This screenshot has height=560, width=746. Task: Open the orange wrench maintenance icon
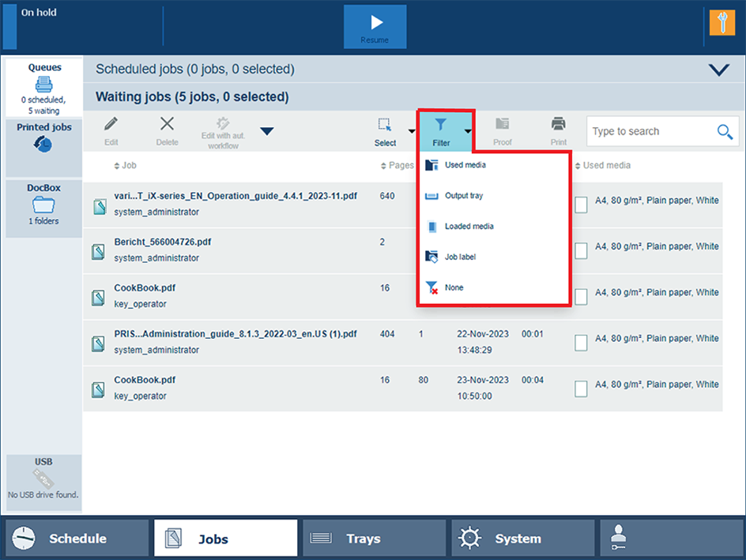722,23
